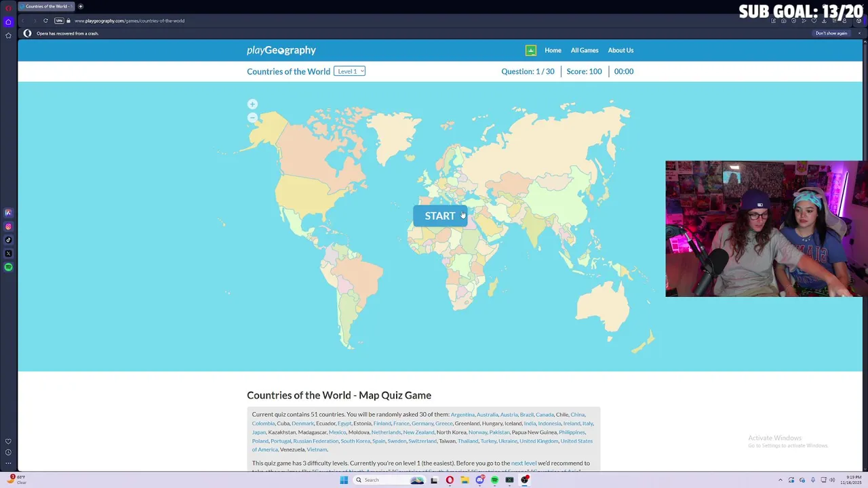The image size is (868, 488).
Task: Follow the next level link
Action: (524, 464)
